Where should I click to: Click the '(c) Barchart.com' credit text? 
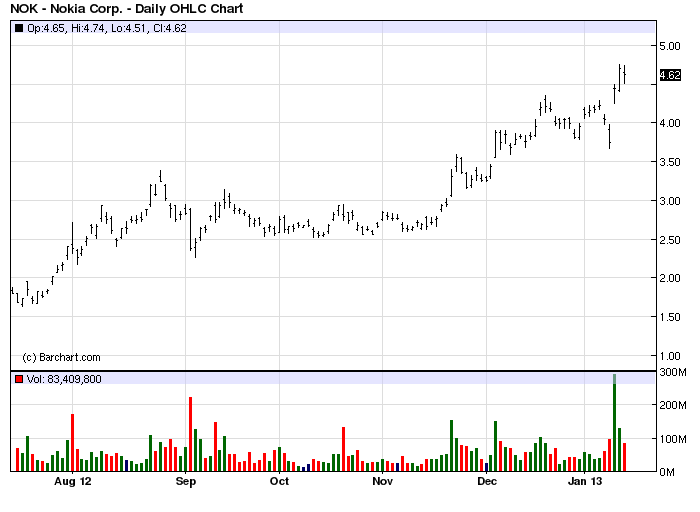click(61, 358)
